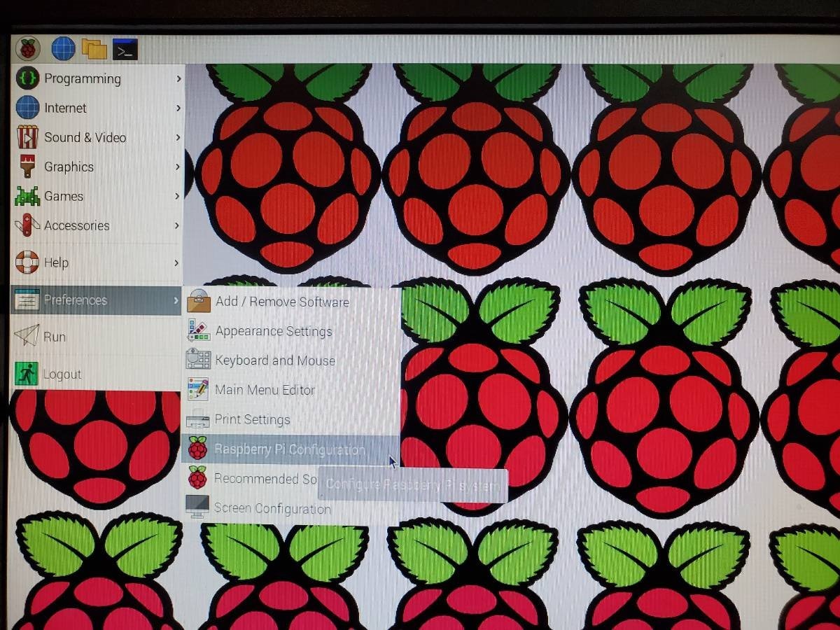Click the Internet globe icon in menu
This screenshot has height=630, width=840.
coord(27,108)
